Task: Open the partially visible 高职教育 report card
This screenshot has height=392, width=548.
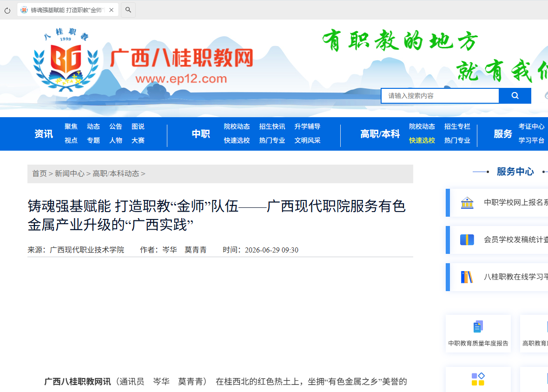Action: click(x=534, y=333)
